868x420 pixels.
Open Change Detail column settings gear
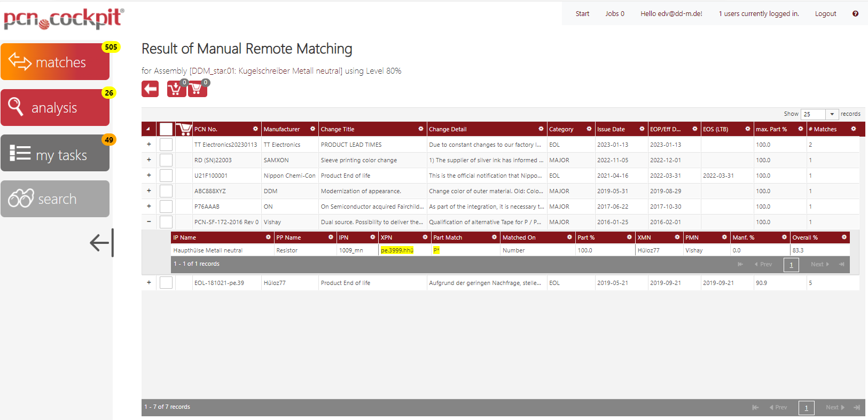(541, 129)
